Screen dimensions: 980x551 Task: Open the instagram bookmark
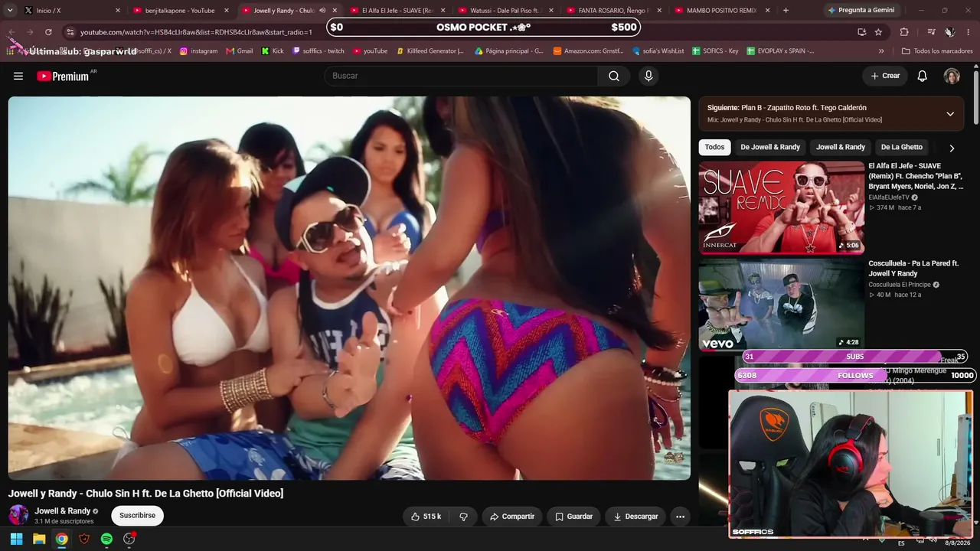click(x=198, y=51)
